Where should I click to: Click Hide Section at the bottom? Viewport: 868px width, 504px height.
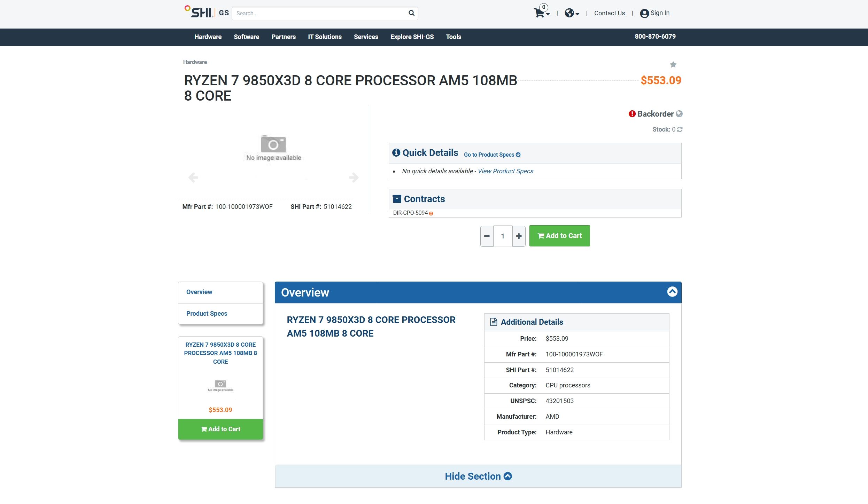pos(478,476)
